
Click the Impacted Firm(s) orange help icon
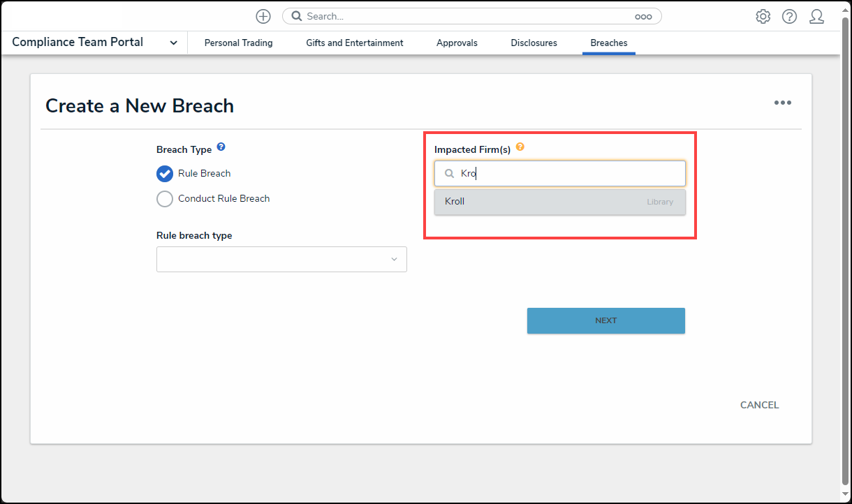[520, 147]
